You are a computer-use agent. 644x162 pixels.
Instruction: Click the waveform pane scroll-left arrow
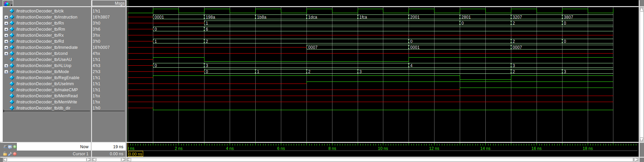tap(129, 160)
